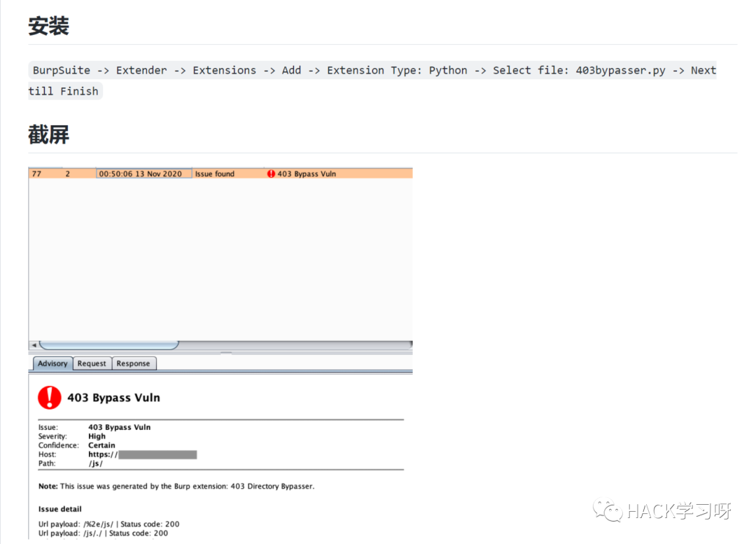Click the 'Issue found' cell
The height and width of the screenshot is (544, 756).
[x=215, y=174]
